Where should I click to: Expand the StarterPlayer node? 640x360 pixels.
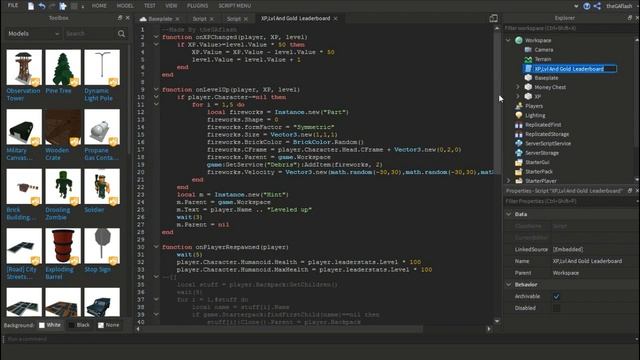[x=508, y=180]
